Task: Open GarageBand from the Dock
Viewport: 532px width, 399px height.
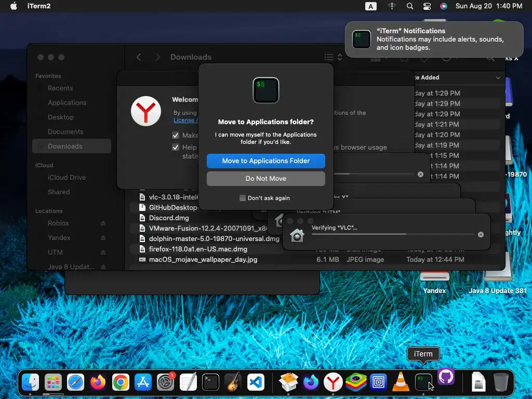Action: coord(233,382)
